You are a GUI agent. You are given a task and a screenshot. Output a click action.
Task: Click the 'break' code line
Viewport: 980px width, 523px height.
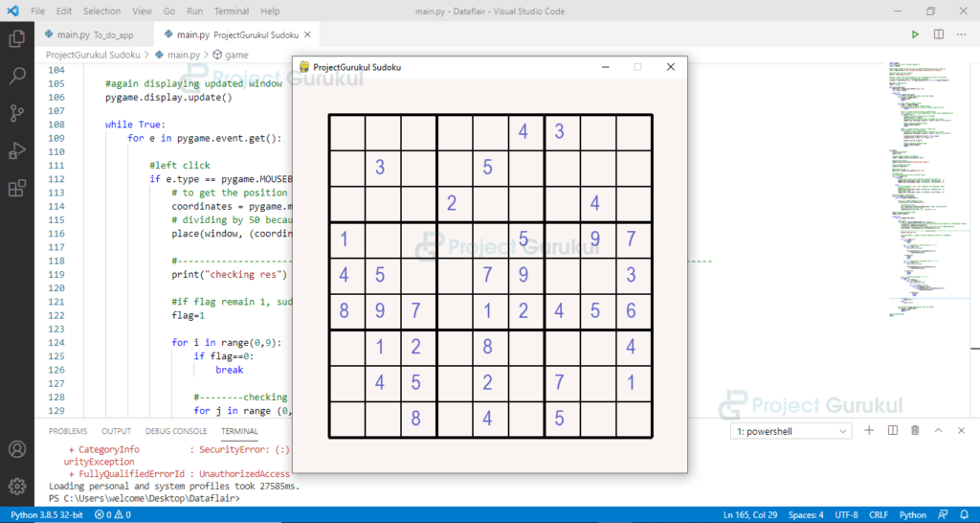pos(230,369)
